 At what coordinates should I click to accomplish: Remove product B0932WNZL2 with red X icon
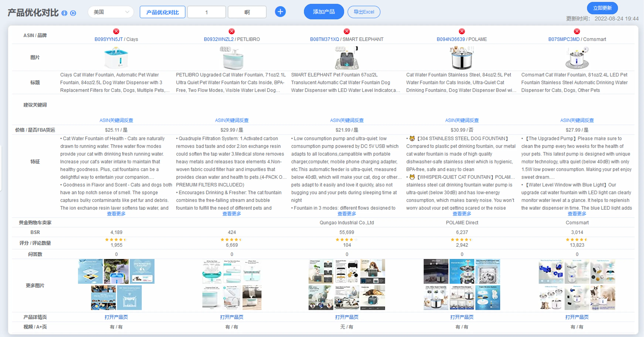232,31
